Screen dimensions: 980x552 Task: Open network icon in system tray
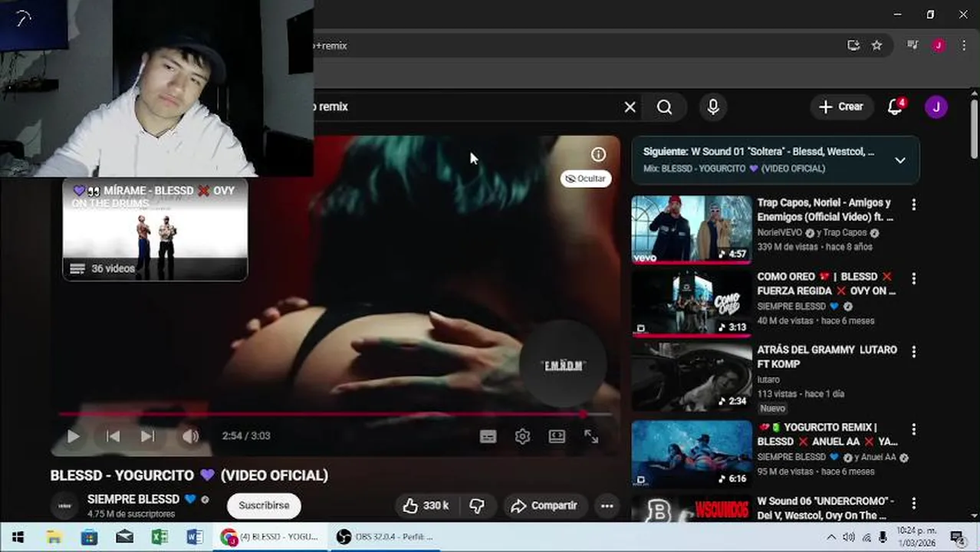pos(867,537)
